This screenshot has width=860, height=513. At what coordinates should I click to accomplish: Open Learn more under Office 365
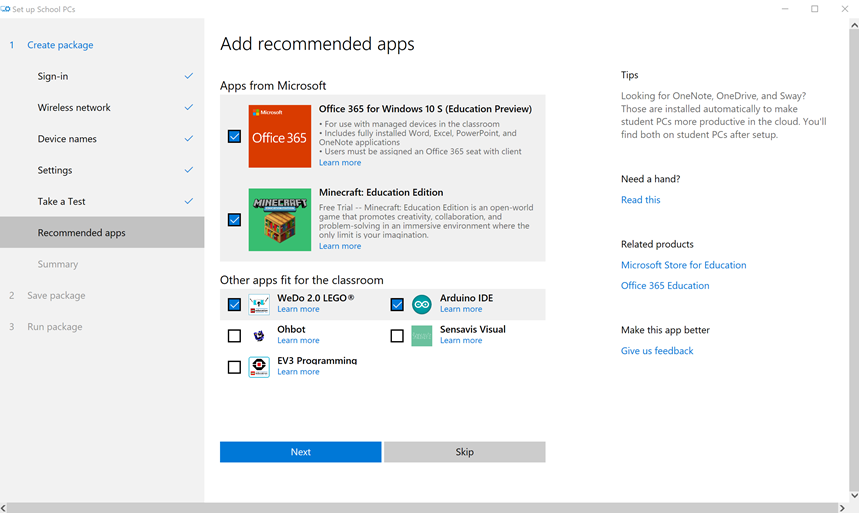coord(340,162)
